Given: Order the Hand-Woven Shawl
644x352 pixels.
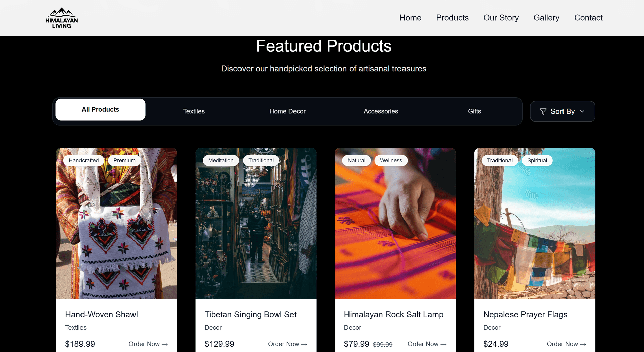Looking at the screenshot, I should coord(148,344).
